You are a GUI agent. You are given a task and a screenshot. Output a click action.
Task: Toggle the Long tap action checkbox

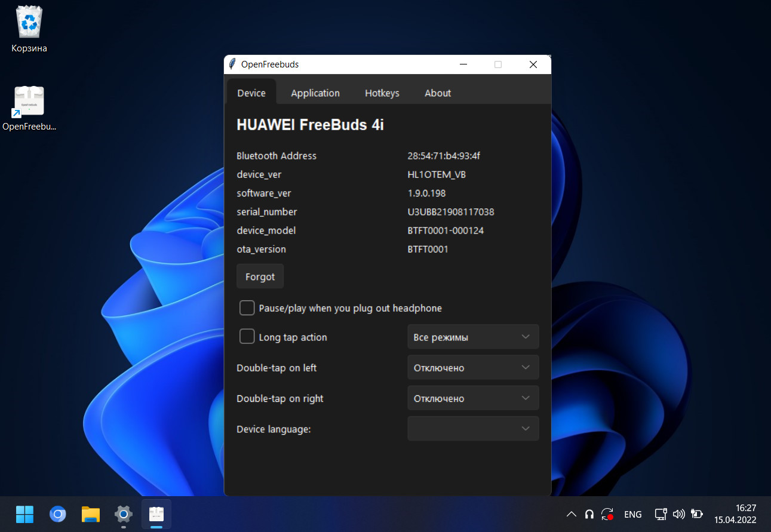click(x=247, y=337)
